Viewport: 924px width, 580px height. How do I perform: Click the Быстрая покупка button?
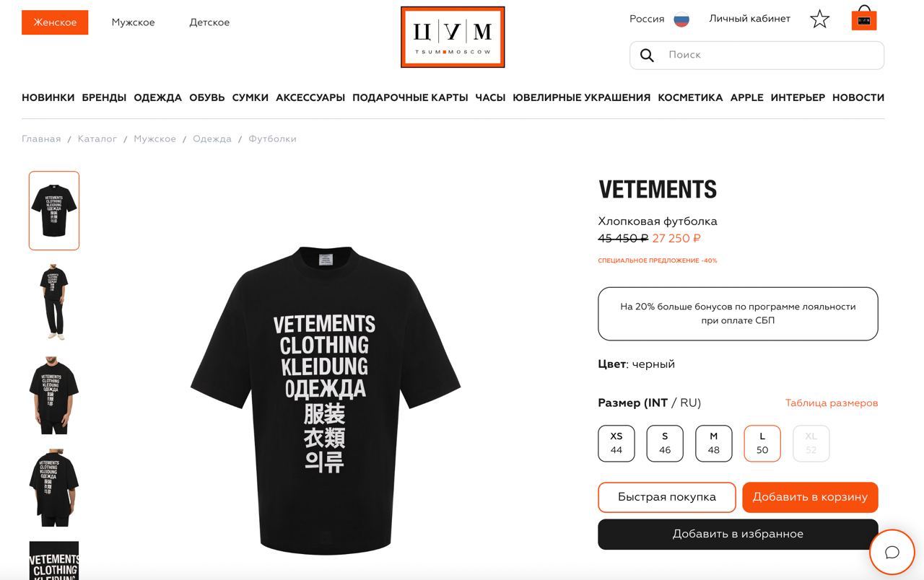click(667, 497)
